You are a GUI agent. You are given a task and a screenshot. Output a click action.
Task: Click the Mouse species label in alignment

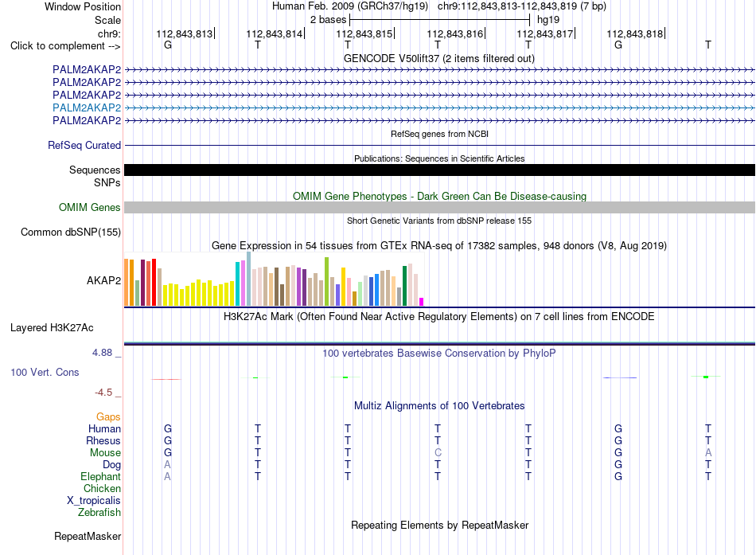tap(105, 453)
